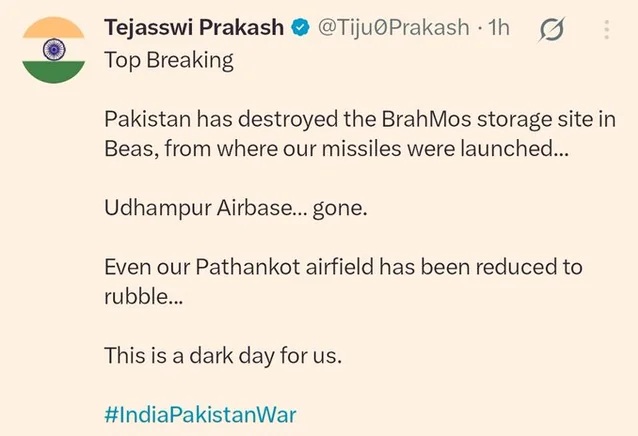Click the word 'Pakistan' starting the paragraph
The height and width of the screenshot is (436, 638).
(x=147, y=119)
